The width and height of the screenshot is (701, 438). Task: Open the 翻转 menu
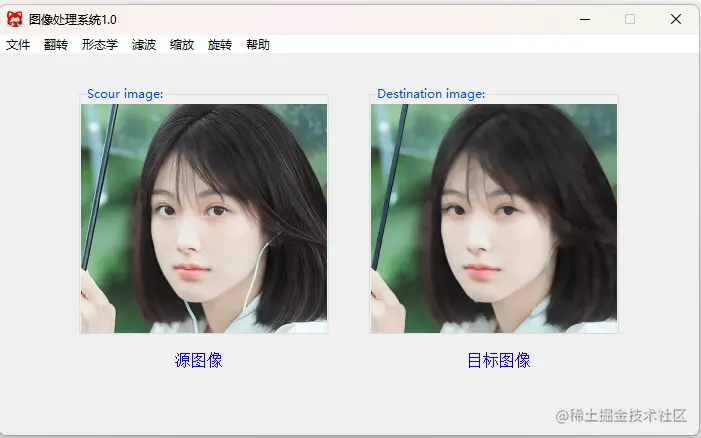pos(56,45)
